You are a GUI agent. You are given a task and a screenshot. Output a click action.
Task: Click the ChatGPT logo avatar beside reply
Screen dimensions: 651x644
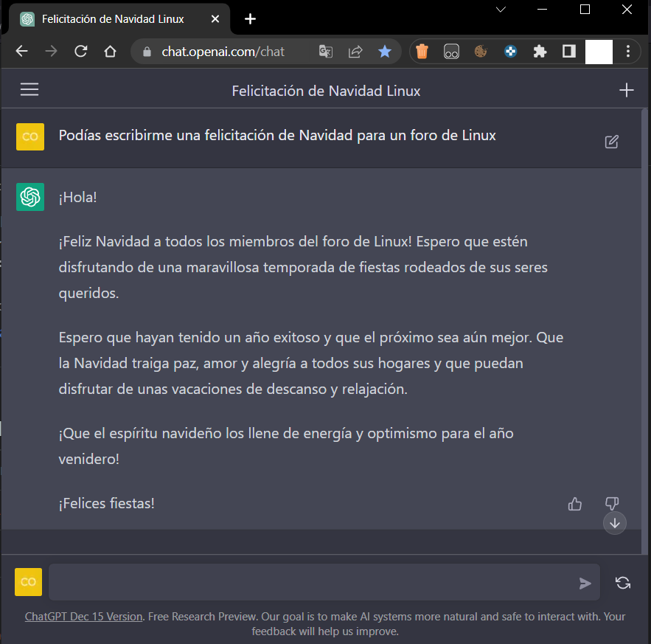pyautogui.click(x=30, y=197)
